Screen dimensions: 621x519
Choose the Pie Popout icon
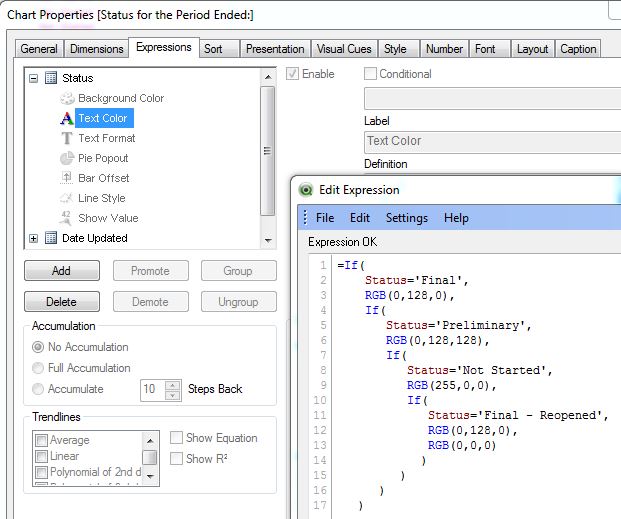pos(67,158)
